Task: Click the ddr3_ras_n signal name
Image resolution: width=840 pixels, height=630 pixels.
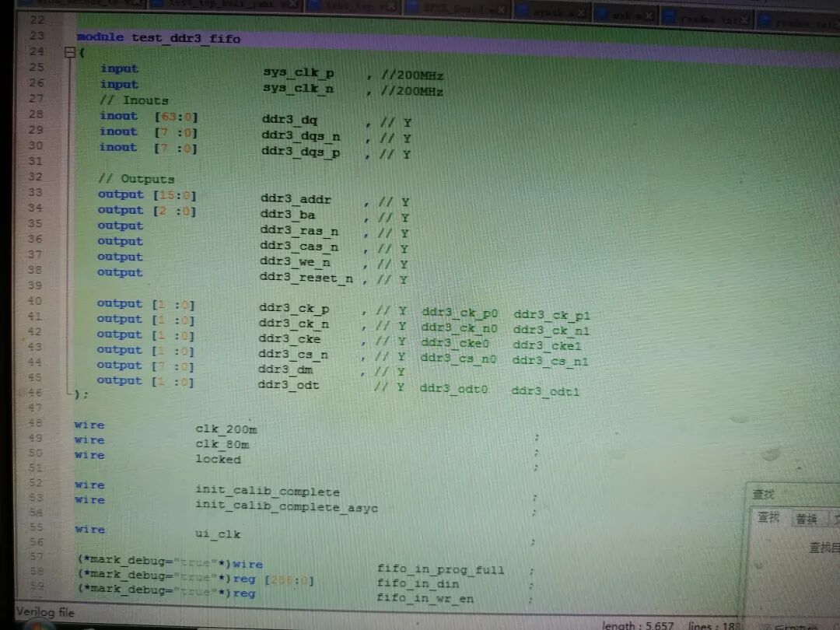Action: [x=299, y=230]
